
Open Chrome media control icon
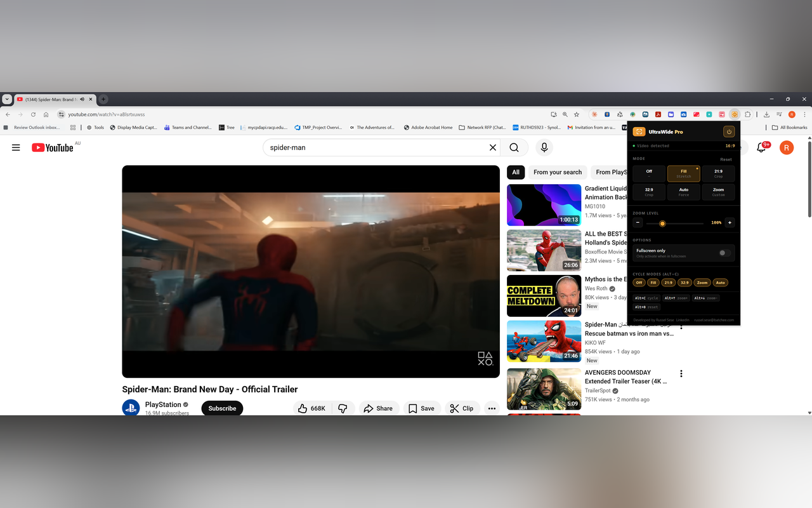pyautogui.click(x=779, y=114)
